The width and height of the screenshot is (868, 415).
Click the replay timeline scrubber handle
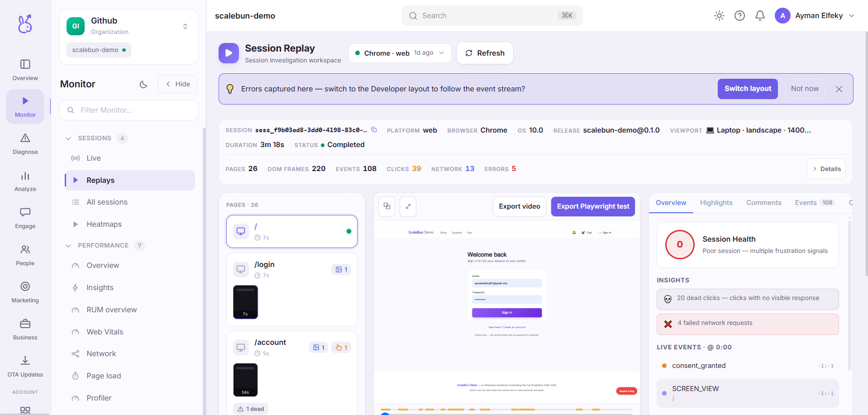(385, 414)
